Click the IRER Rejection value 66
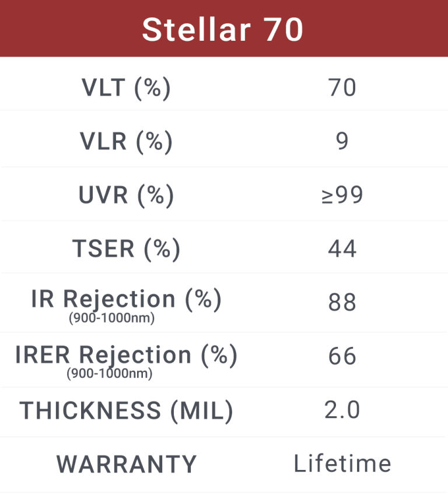This screenshot has height=495, width=448. click(342, 357)
